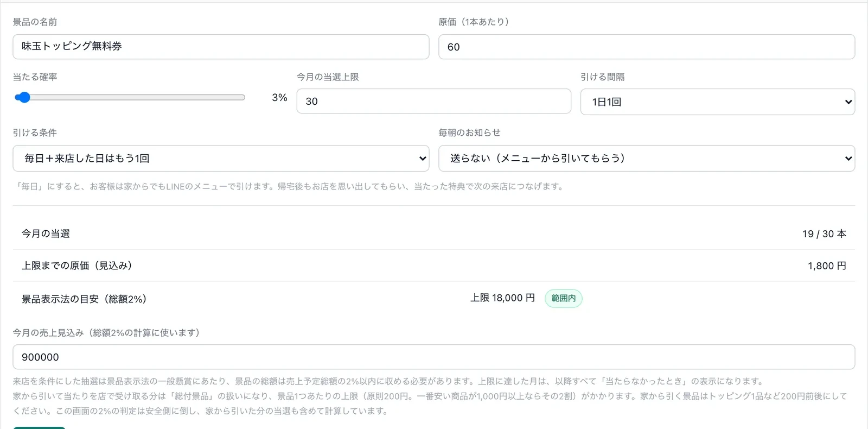Open the 引ける条件 dropdown
This screenshot has height=429, width=868.
[x=221, y=158]
